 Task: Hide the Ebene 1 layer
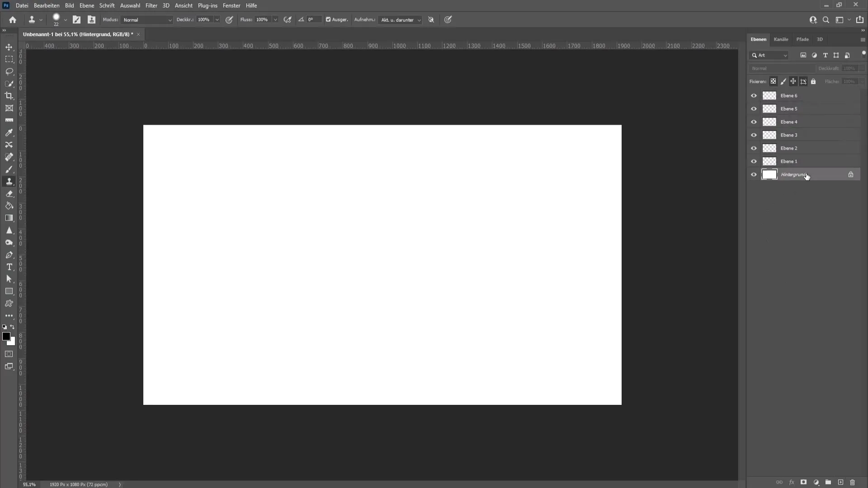(754, 161)
